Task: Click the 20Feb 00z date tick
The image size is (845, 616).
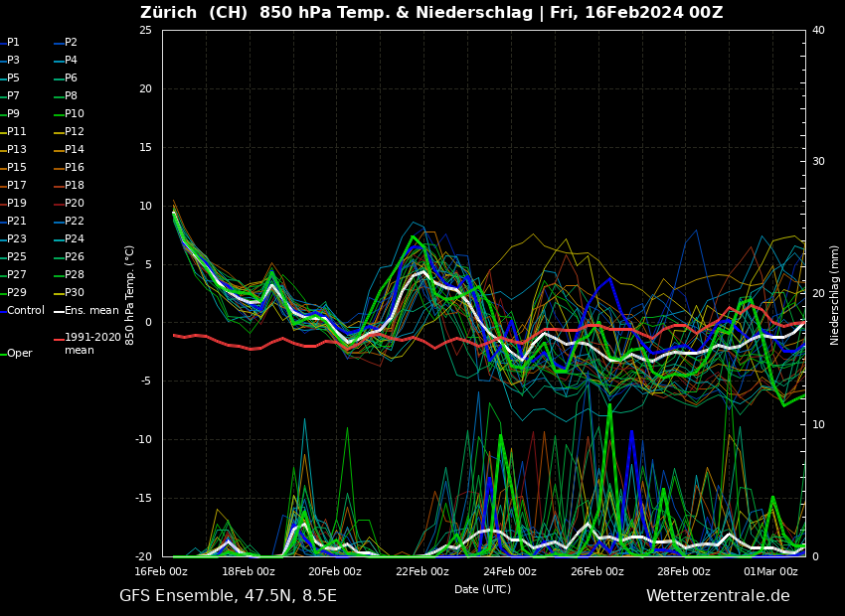Action: [x=336, y=571]
